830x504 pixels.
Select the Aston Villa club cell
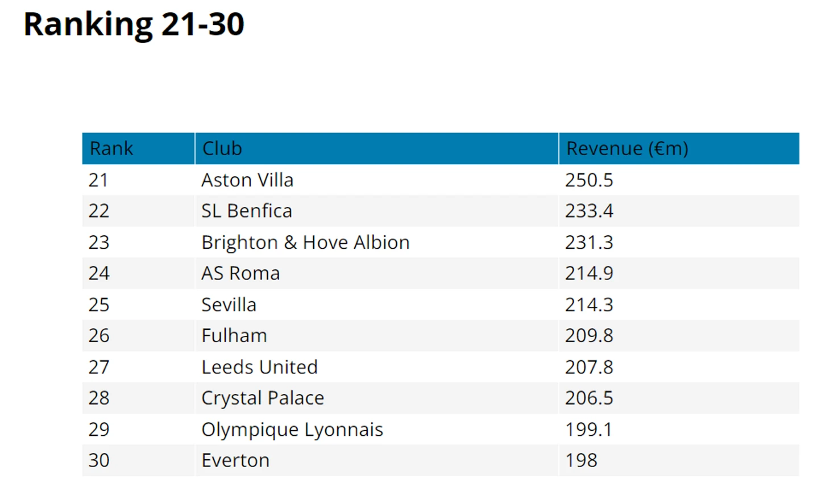377,180
